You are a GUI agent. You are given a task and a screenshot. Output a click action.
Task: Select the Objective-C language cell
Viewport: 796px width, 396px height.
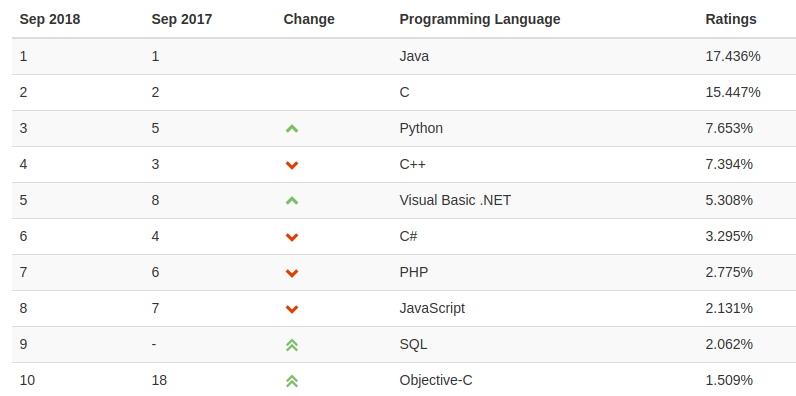pyautogui.click(x=436, y=381)
